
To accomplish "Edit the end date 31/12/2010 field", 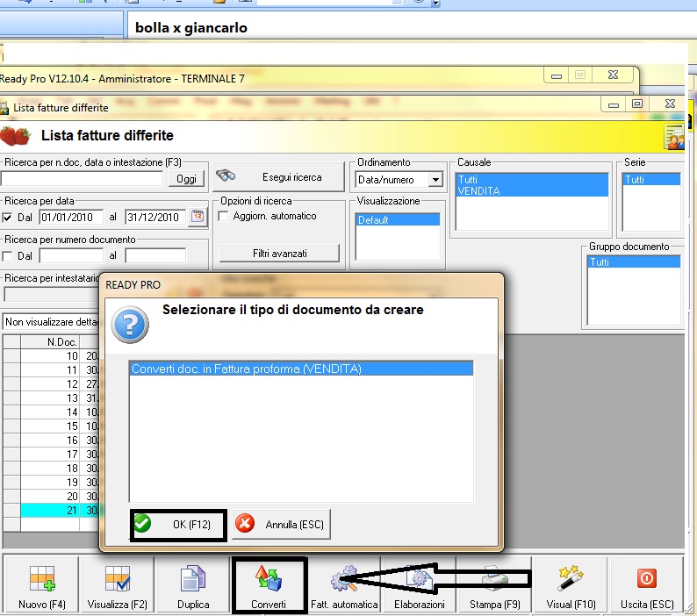I will click(x=155, y=218).
